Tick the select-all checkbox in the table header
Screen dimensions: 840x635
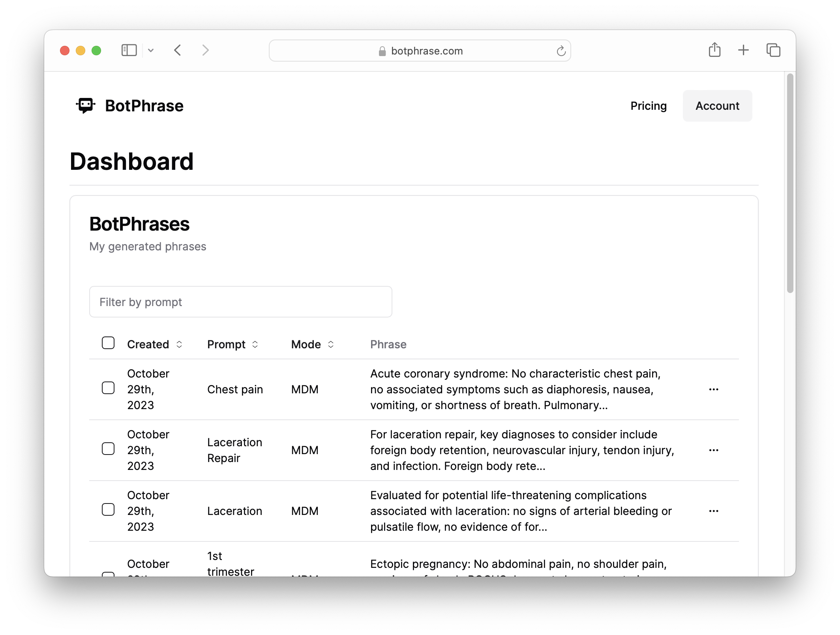click(x=108, y=343)
